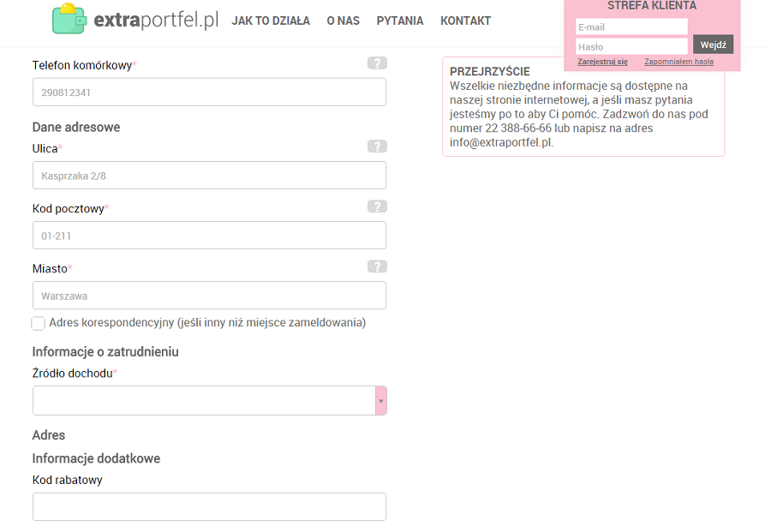Click the Dane adresowe heading
The image size is (771, 532).
click(76, 128)
